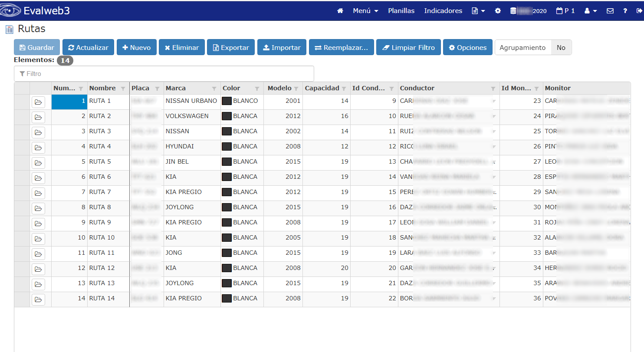644x352 pixels.
Task: Open filter on Conductor column
Action: (x=493, y=89)
